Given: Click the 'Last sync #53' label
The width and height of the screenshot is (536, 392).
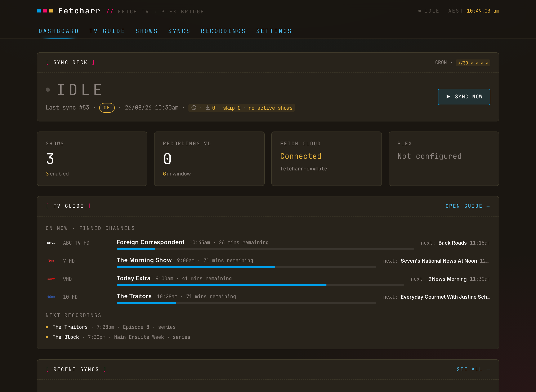Looking at the screenshot, I should tap(67, 108).
